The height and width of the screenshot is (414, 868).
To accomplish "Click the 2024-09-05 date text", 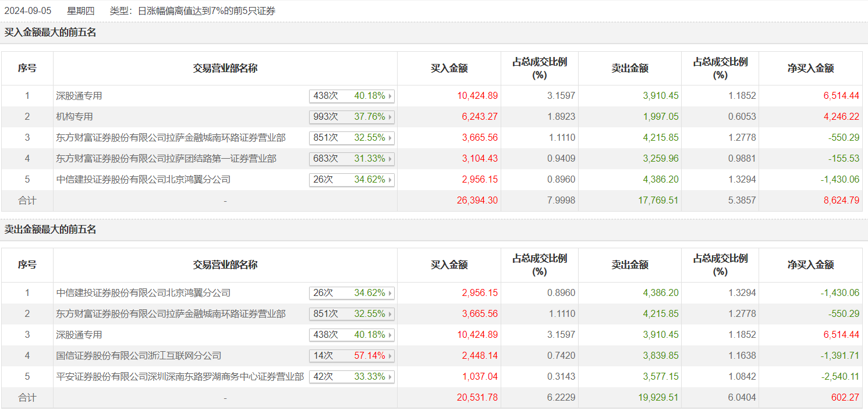I will pyautogui.click(x=28, y=10).
